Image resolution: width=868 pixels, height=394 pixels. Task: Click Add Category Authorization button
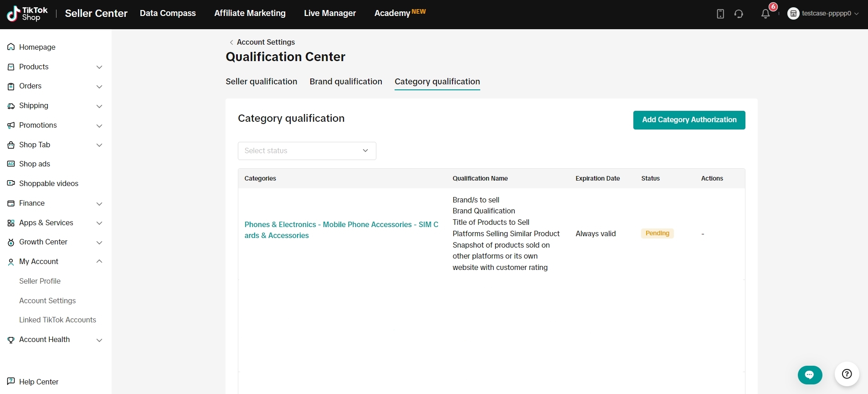(689, 120)
